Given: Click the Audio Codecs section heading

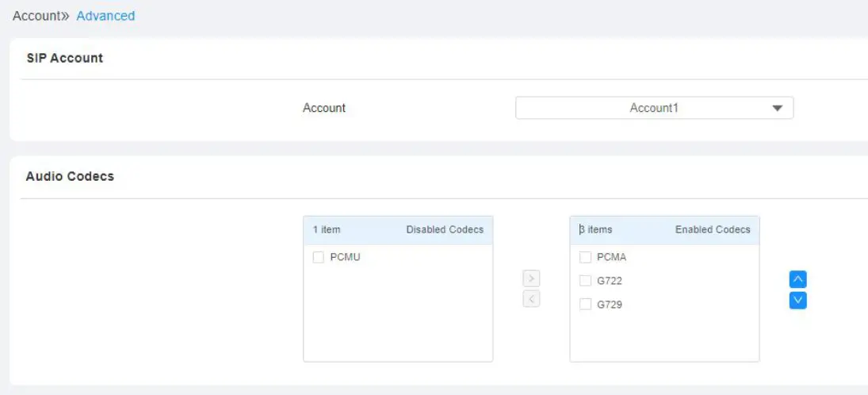Looking at the screenshot, I should point(70,176).
